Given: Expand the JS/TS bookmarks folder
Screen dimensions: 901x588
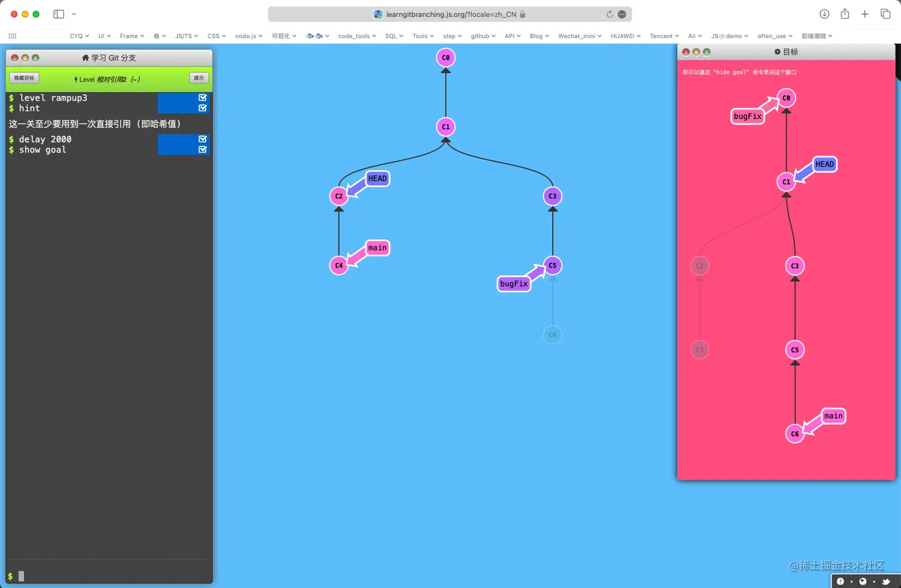Looking at the screenshot, I should pos(187,36).
